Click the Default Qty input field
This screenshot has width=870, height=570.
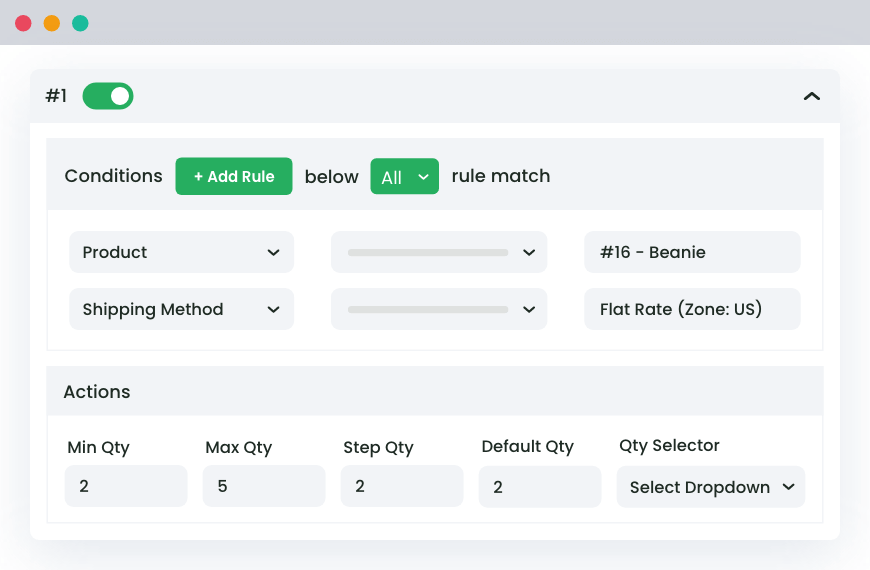point(540,486)
